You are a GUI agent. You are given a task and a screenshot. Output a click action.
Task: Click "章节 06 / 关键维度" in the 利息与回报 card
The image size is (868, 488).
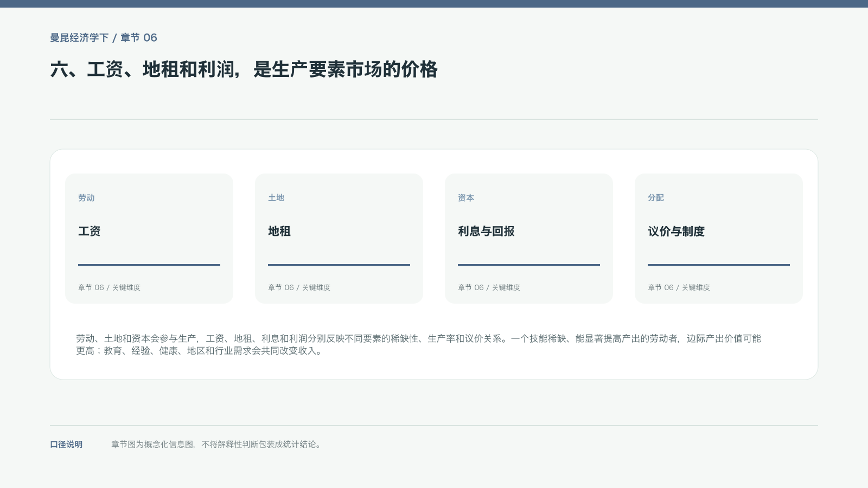tap(489, 287)
